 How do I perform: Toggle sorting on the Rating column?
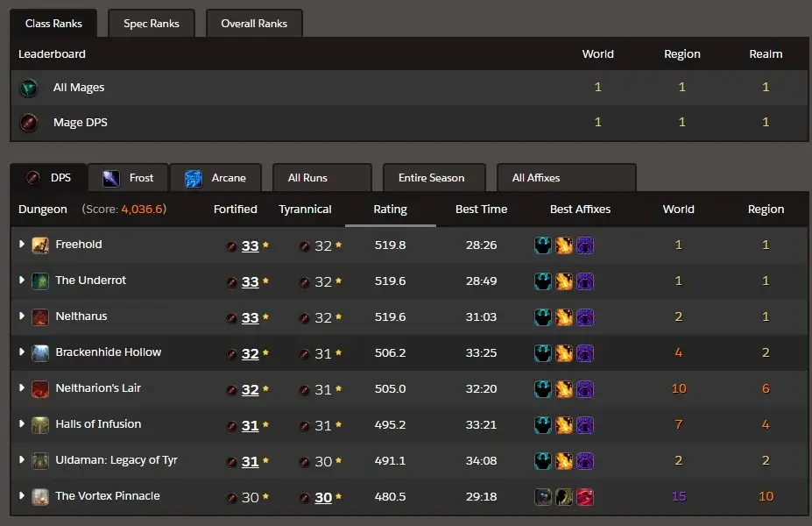coord(390,209)
